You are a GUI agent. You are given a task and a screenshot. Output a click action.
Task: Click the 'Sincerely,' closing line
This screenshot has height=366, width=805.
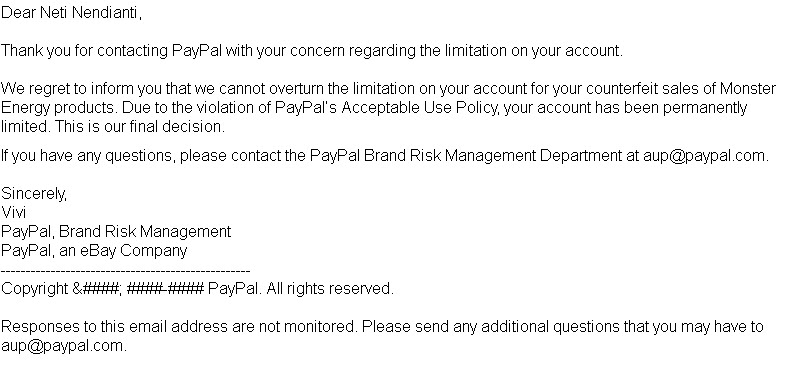tap(34, 194)
